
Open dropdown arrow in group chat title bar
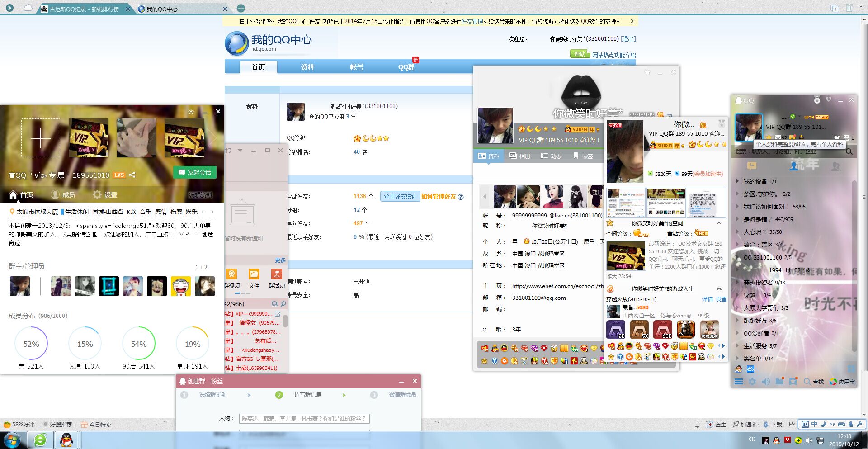[240, 151]
